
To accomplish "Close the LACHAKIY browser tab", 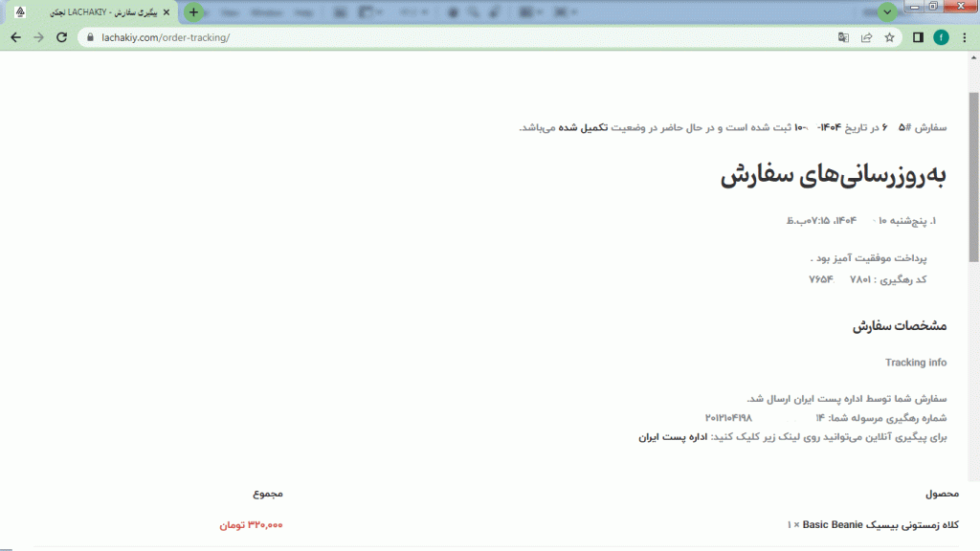I will point(169,12).
